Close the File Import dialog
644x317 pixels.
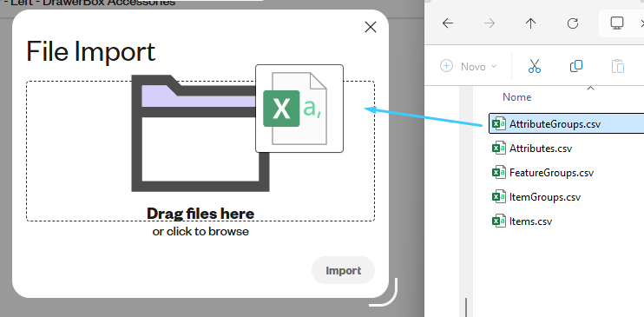(371, 27)
